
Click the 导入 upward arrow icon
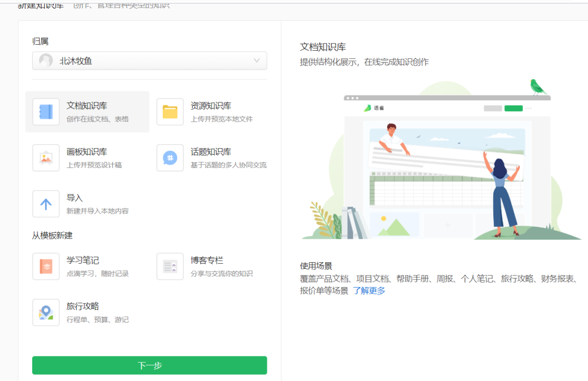click(x=46, y=204)
